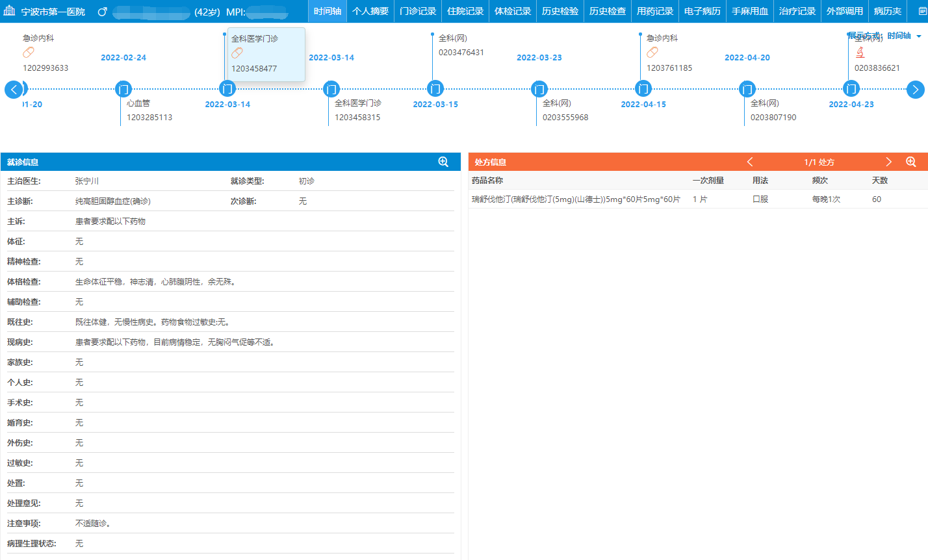Go to next timeline page arrow
928x560 pixels.
tap(915, 89)
